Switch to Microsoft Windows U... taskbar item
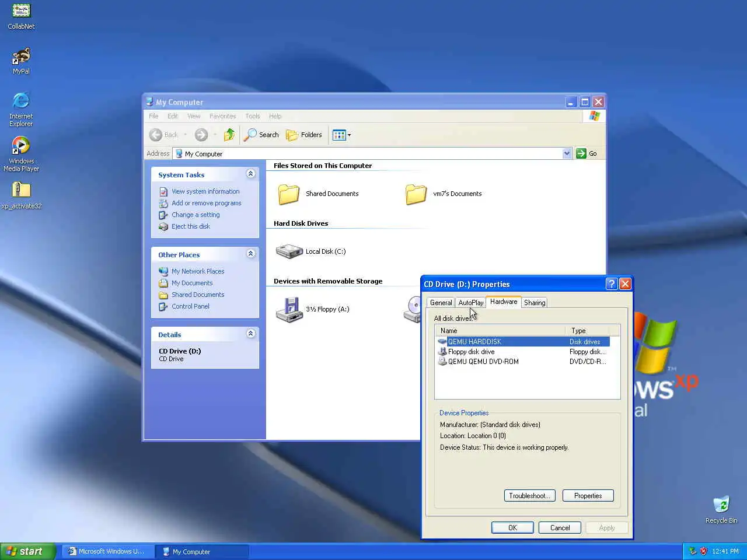 107,551
